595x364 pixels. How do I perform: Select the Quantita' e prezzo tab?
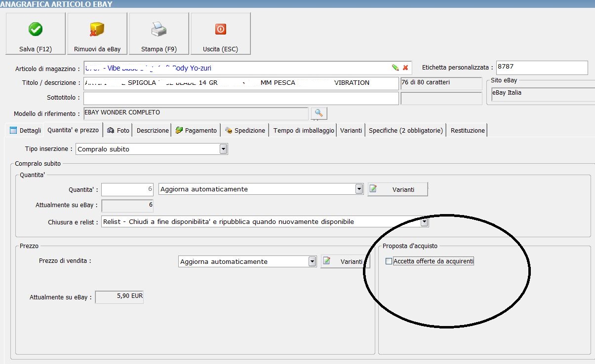pyautogui.click(x=73, y=130)
